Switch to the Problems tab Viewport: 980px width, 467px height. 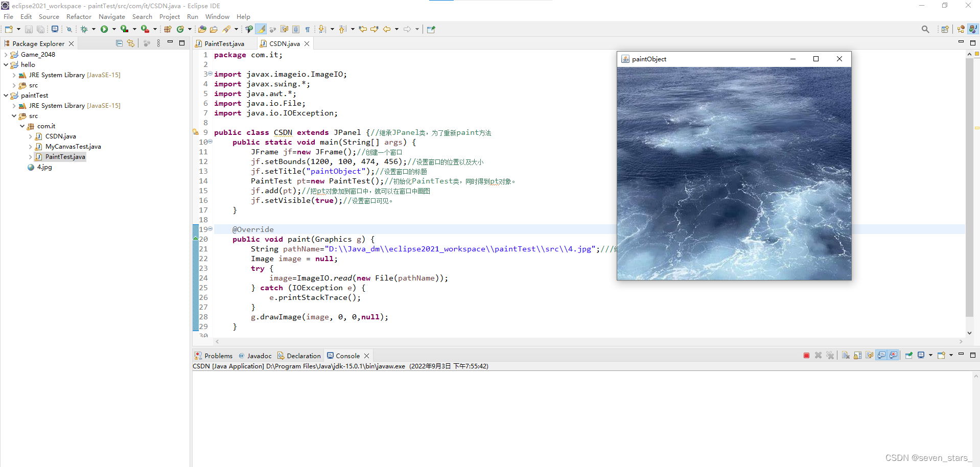(214, 356)
